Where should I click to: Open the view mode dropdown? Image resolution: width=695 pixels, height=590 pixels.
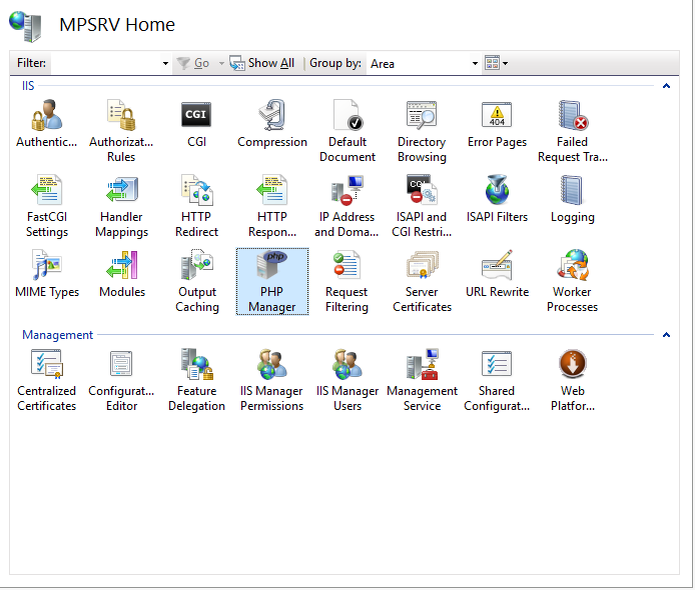tap(496, 63)
